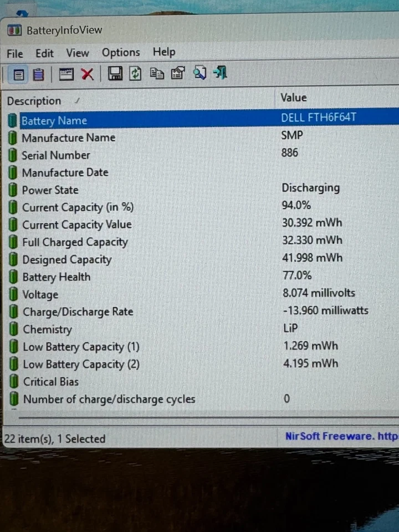Open Properties toolbar icon
Image resolution: width=399 pixels, height=532 pixels.
click(178, 73)
